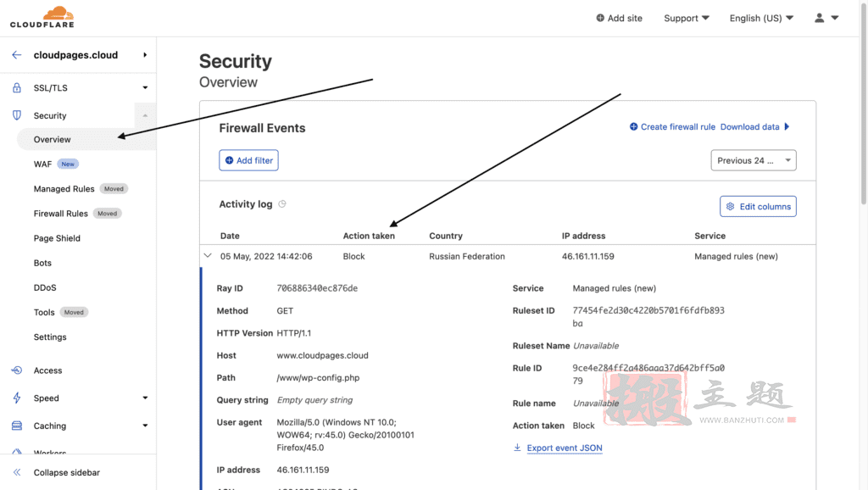This screenshot has width=868, height=490.
Task: Click Russian Federation country cell
Action: click(x=467, y=256)
